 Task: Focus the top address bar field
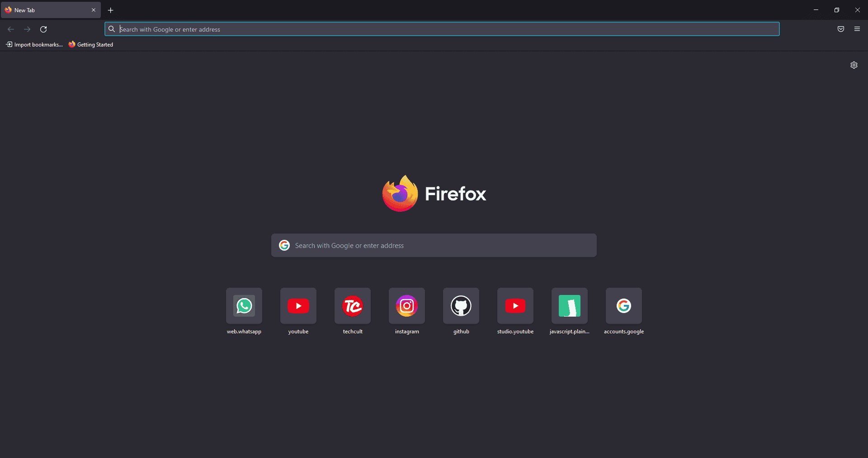pyautogui.click(x=442, y=29)
